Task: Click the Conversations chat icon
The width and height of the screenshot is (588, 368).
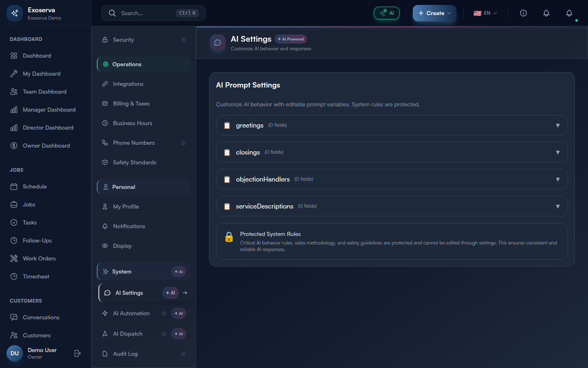Action: (14, 317)
